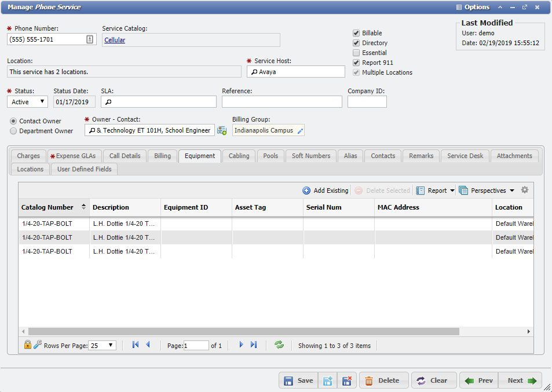Screen dimensions: 552x392
Task: Open the edit icon on Billing Group field
Action: pos(300,130)
